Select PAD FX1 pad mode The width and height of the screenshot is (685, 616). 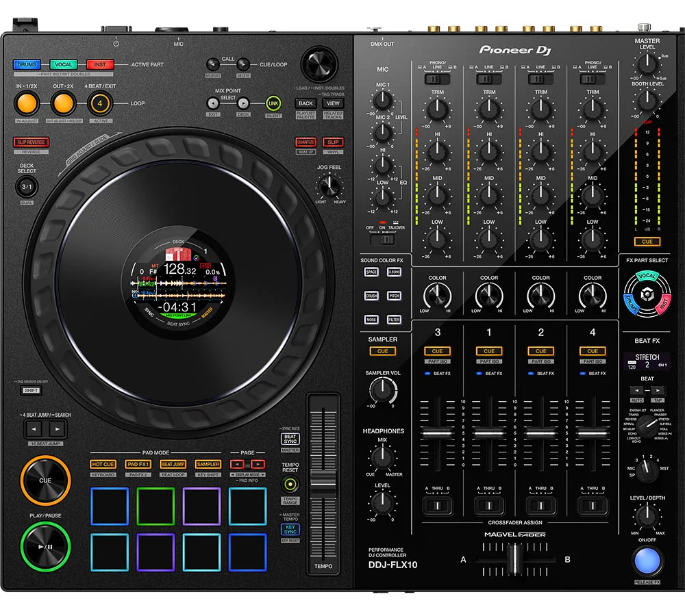[138, 465]
